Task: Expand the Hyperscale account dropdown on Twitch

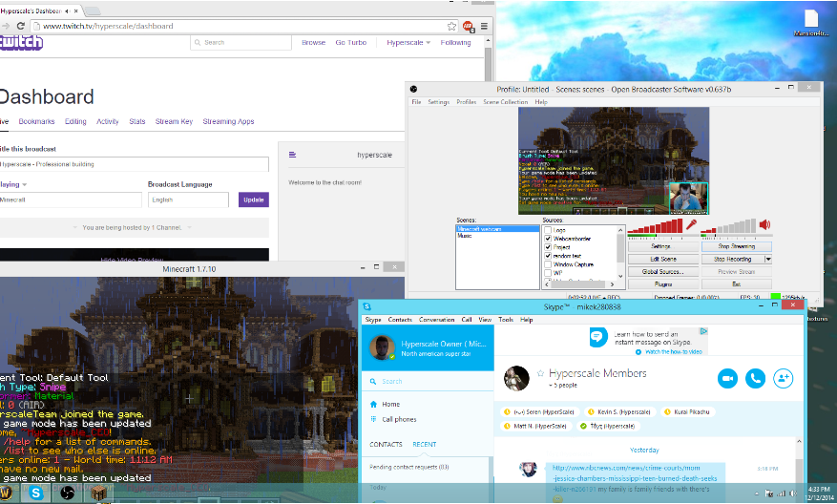Action: (408, 43)
